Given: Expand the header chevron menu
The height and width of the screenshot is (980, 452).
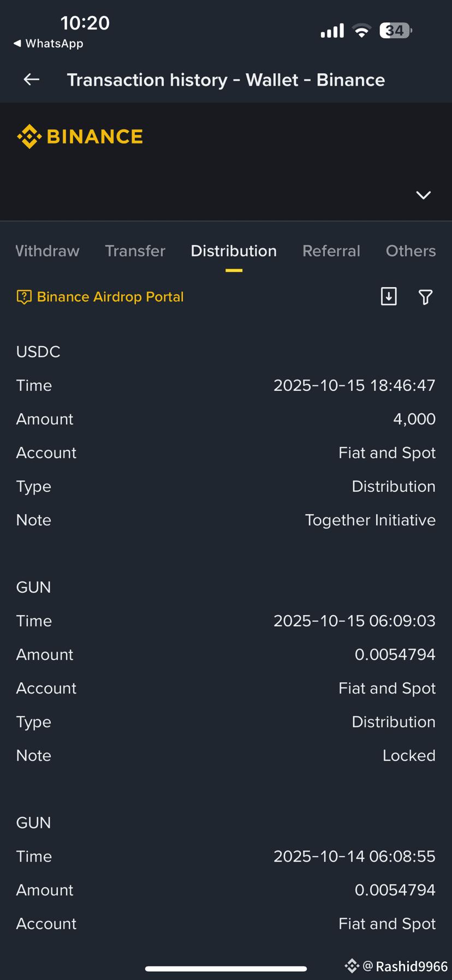Looking at the screenshot, I should pos(424,195).
